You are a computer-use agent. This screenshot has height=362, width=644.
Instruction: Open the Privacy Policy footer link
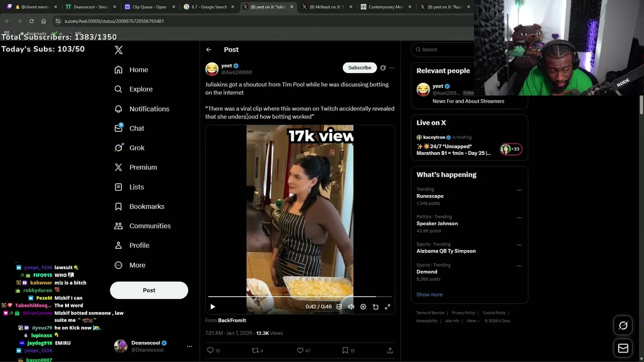[x=463, y=313]
